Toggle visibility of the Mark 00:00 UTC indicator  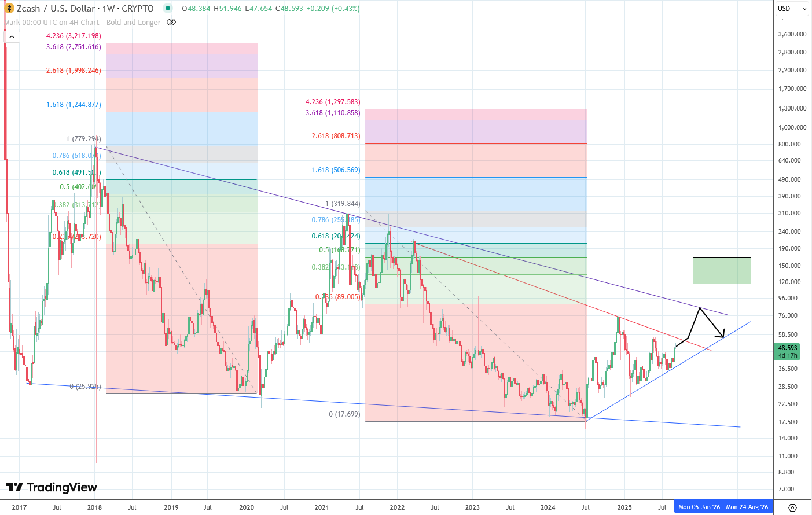171,23
